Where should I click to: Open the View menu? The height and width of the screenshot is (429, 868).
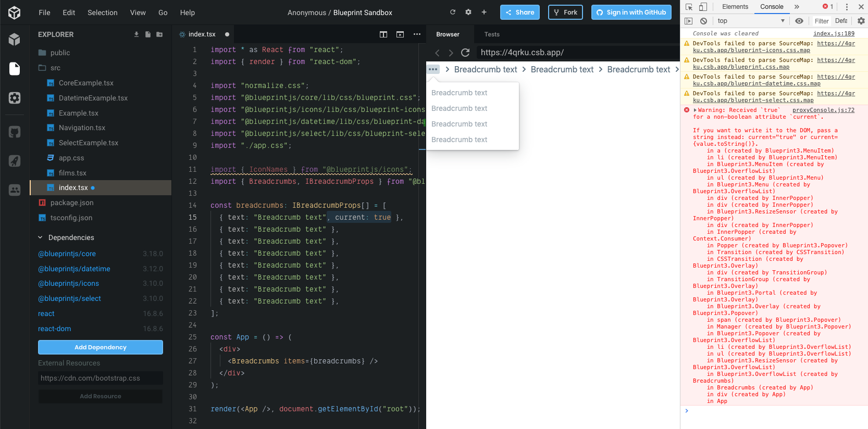[x=138, y=12]
